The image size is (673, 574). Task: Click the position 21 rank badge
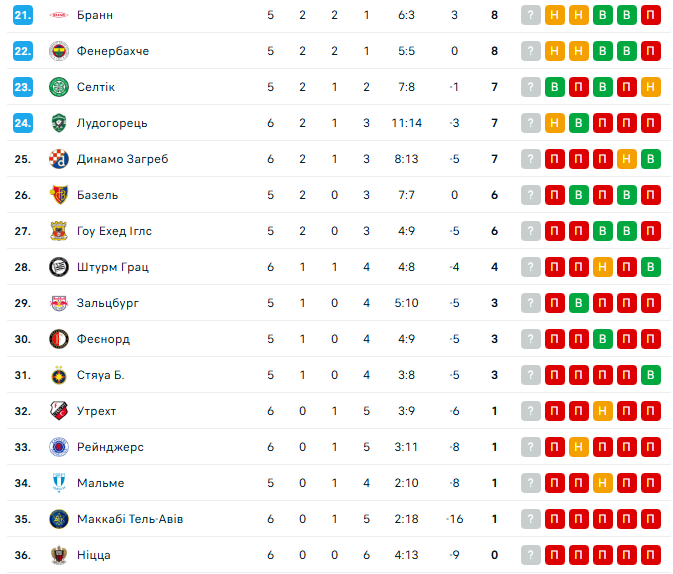[23, 15]
